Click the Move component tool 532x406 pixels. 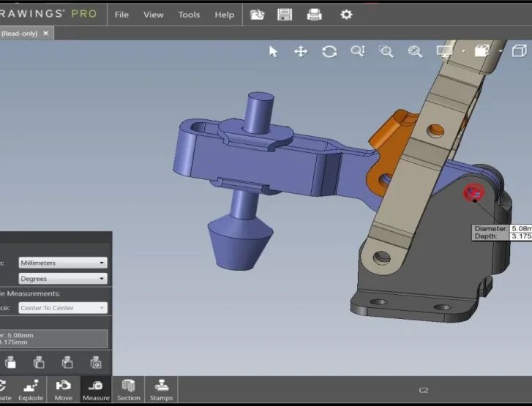pos(63,390)
